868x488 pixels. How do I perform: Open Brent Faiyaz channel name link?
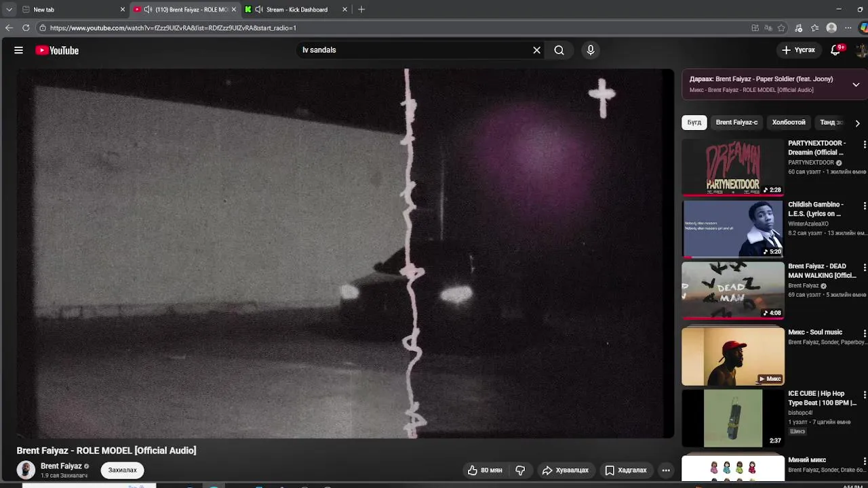(61, 466)
